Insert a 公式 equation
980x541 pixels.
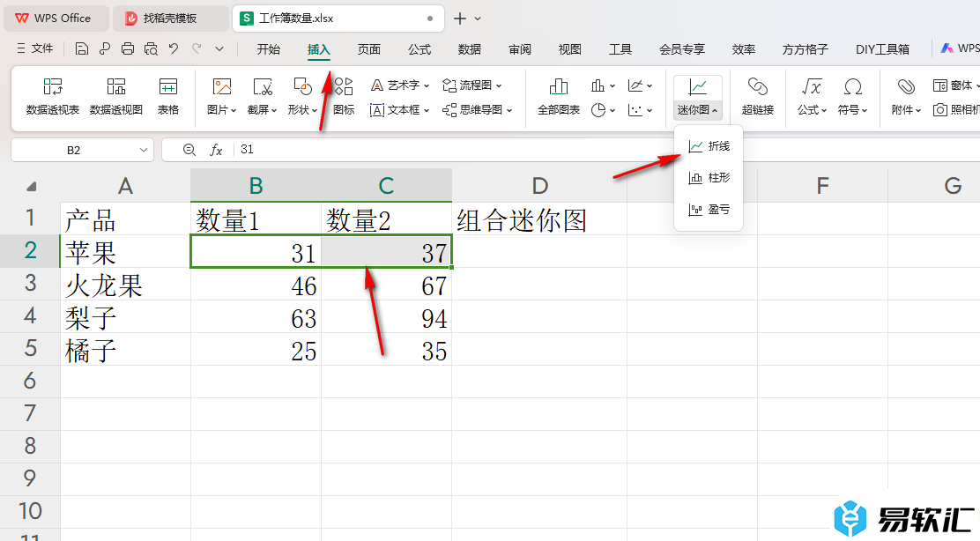812,97
